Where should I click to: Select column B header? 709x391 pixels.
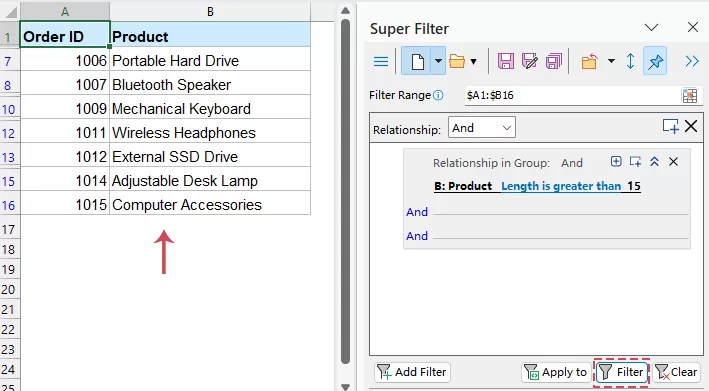tap(210, 11)
